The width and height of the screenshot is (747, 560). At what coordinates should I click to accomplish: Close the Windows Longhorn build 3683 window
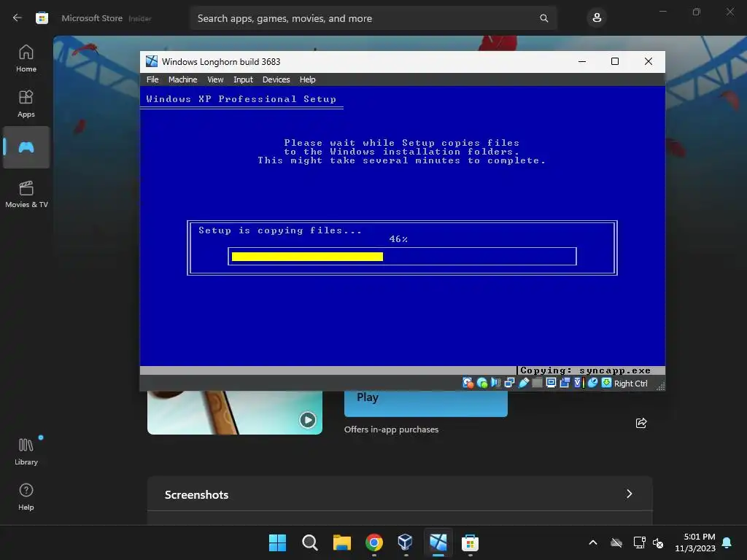click(649, 61)
